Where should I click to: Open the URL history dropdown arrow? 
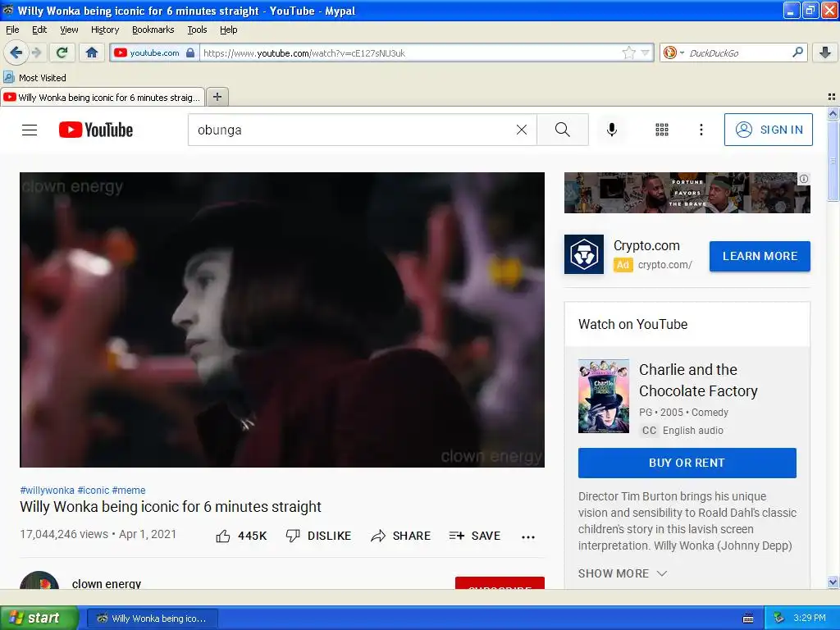coord(646,52)
